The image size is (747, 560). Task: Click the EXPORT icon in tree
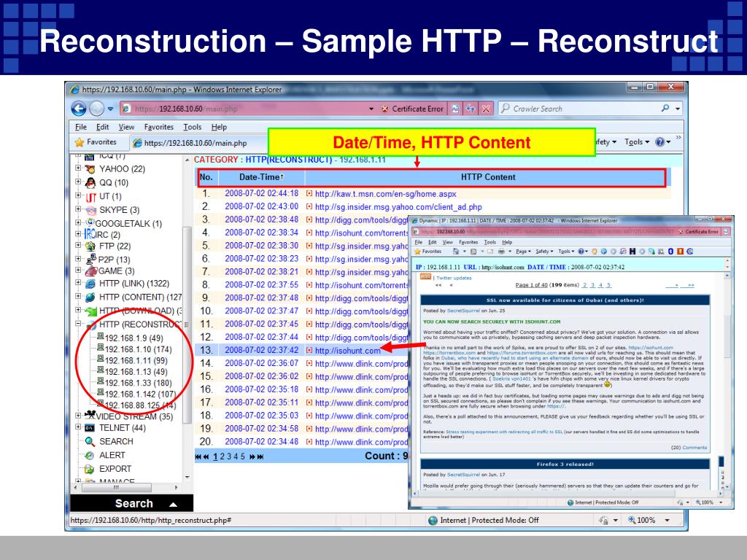tap(89, 469)
